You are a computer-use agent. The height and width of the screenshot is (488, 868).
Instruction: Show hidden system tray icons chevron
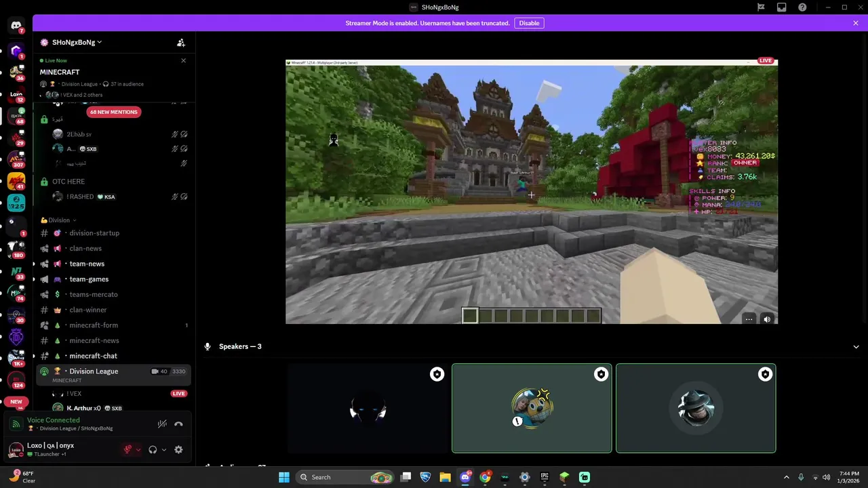click(x=787, y=477)
